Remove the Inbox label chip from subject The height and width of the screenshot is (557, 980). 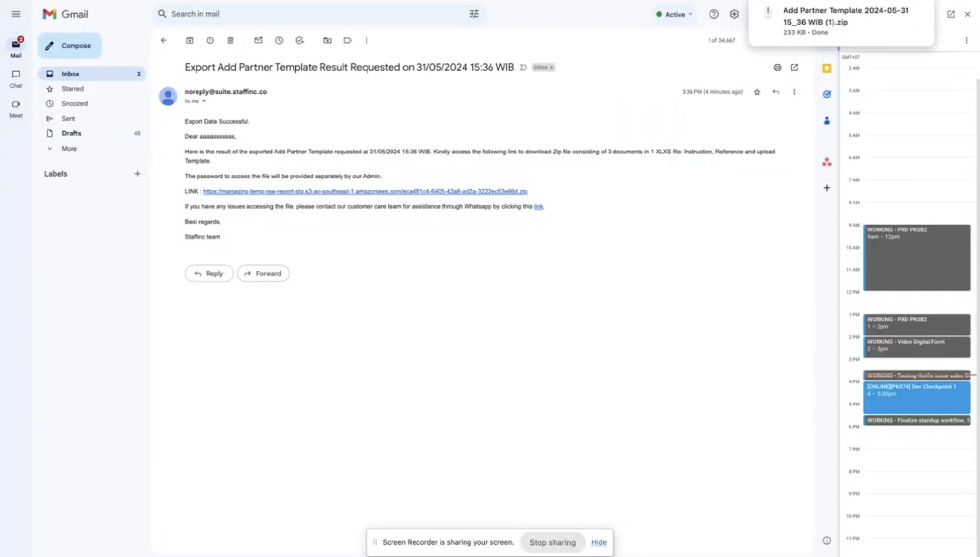click(551, 67)
